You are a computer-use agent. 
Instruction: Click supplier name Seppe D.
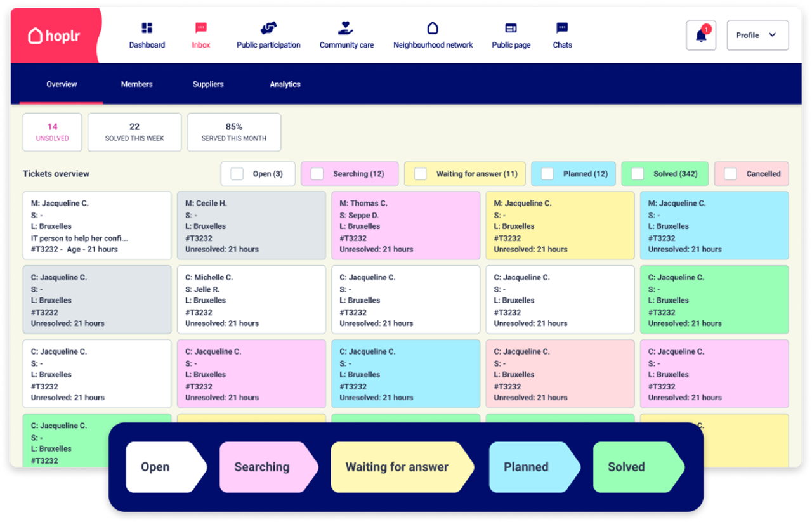point(363,215)
